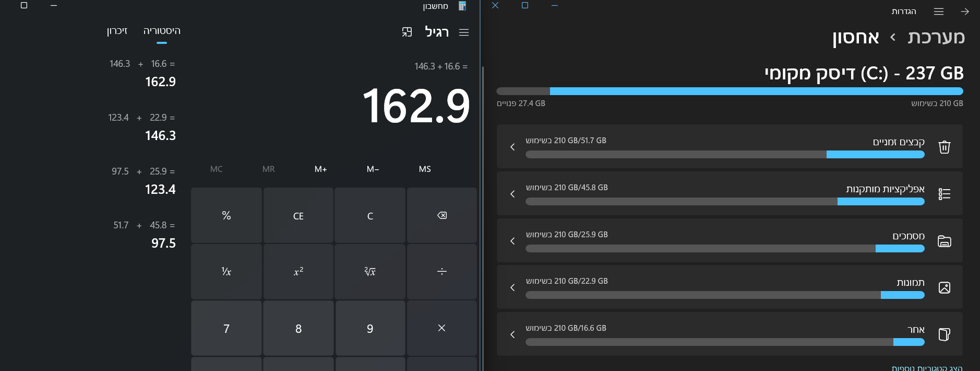980x371 pixels.
Task: Click the multiply operator key
Action: tap(442, 328)
